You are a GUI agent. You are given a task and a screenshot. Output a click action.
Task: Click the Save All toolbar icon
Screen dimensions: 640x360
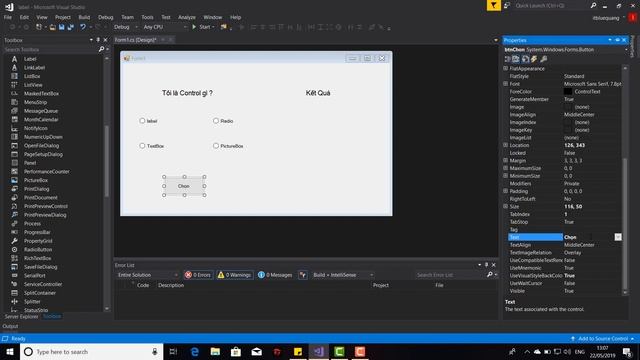(71, 27)
